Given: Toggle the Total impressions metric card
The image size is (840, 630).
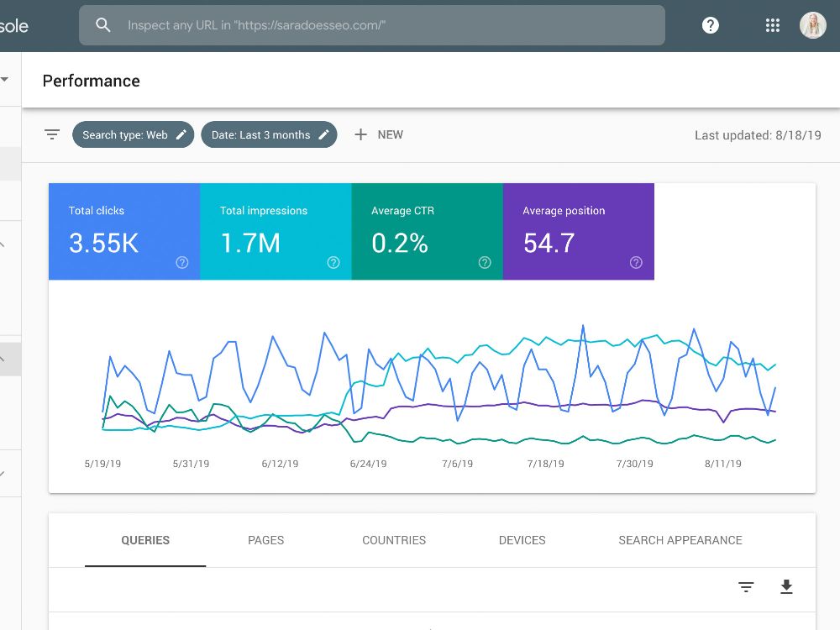Looking at the screenshot, I should pyautogui.click(x=276, y=232).
